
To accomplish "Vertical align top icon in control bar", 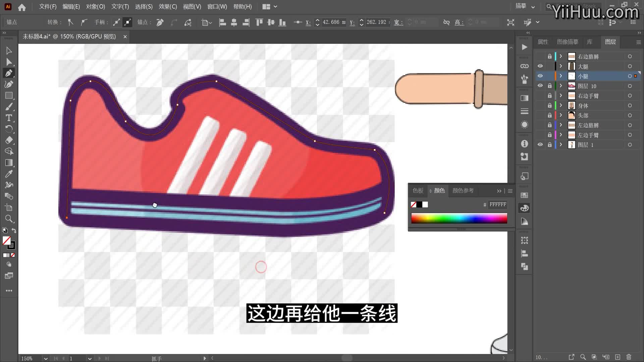I will click(x=259, y=22).
